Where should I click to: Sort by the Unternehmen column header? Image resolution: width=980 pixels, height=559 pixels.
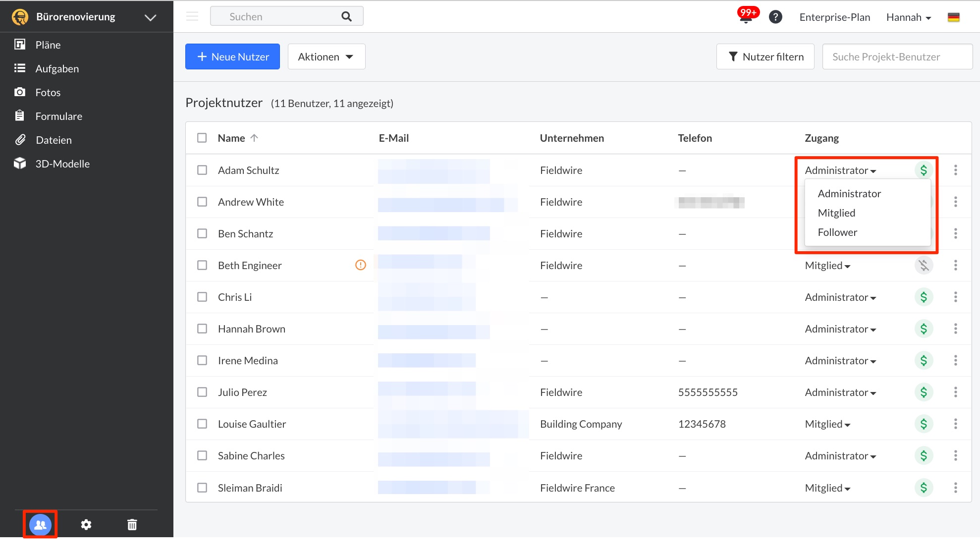tap(572, 138)
